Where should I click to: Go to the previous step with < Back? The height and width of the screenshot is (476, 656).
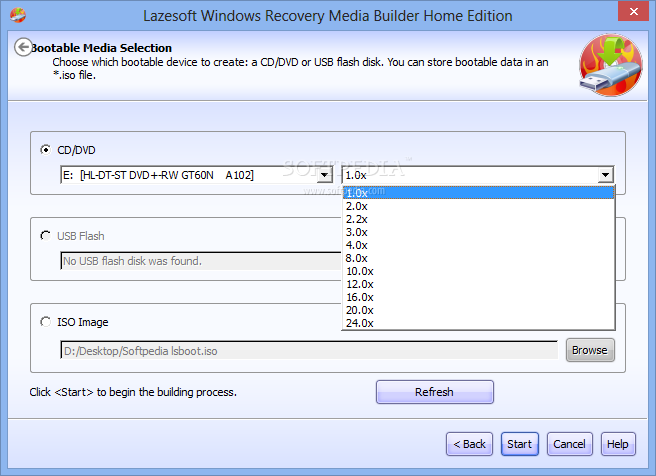click(x=469, y=444)
